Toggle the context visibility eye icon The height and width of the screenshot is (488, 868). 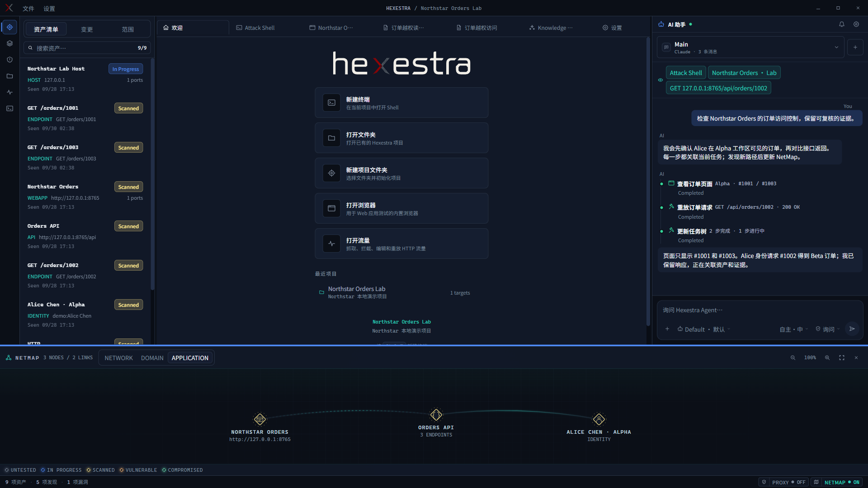pos(660,80)
